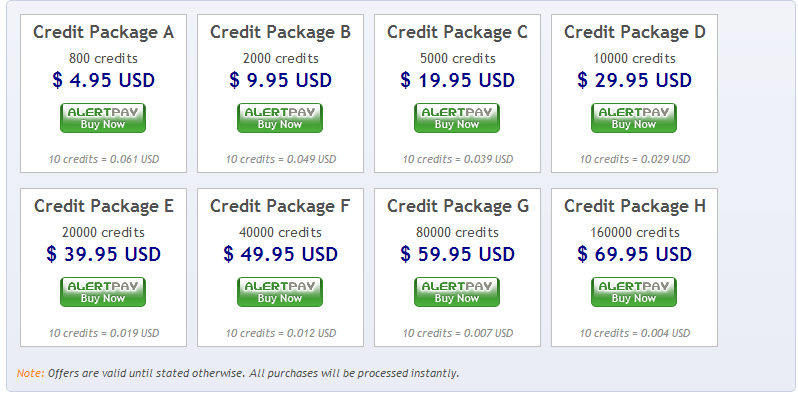Click the $ 39.95 USD price

(x=103, y=255)
